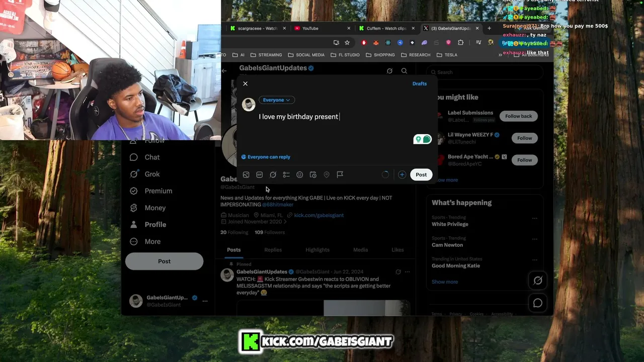Open the Good Morning Katie trend
This screenshot has width=644, height=362.
click(x=456, y=266)
